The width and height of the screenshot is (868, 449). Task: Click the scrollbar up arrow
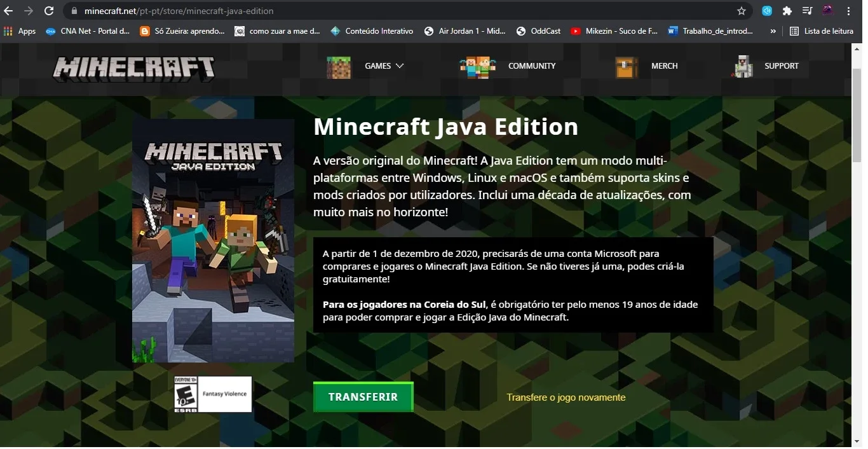tap(857, 48)
